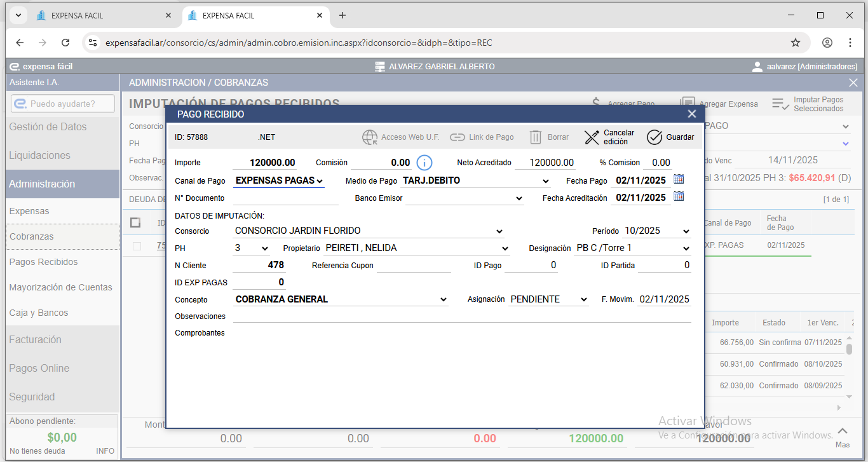The image size is (868, 462).
Task: Click the Link de Pago icon
Action: pyautogui.click(x=458, y=137)
